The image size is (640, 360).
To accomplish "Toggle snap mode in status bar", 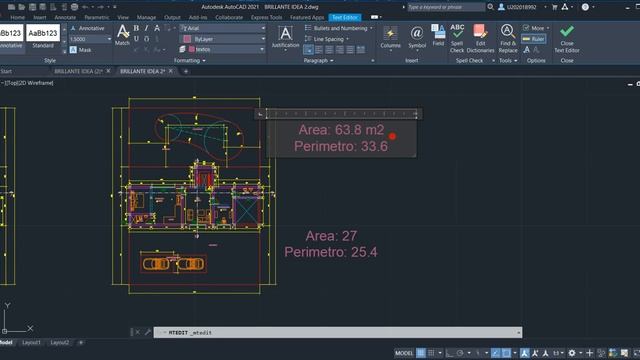I will (x=431, y=353).
